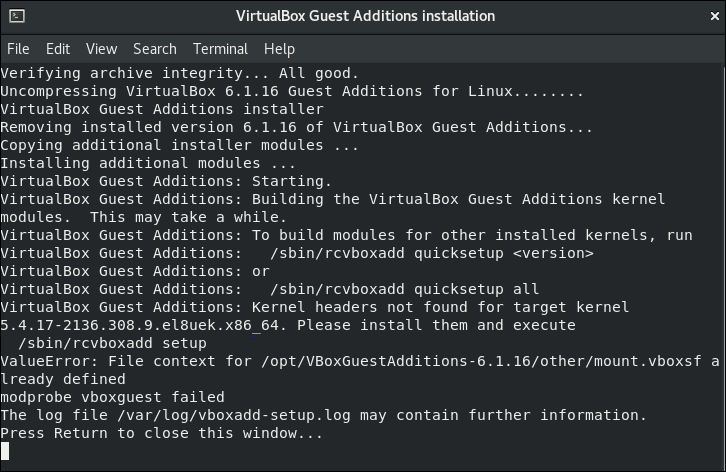Click 'Verifying archive integrity... All good.' line
Image resolution: width=726 pixels, height=472 pixels.
click(180, 73)
